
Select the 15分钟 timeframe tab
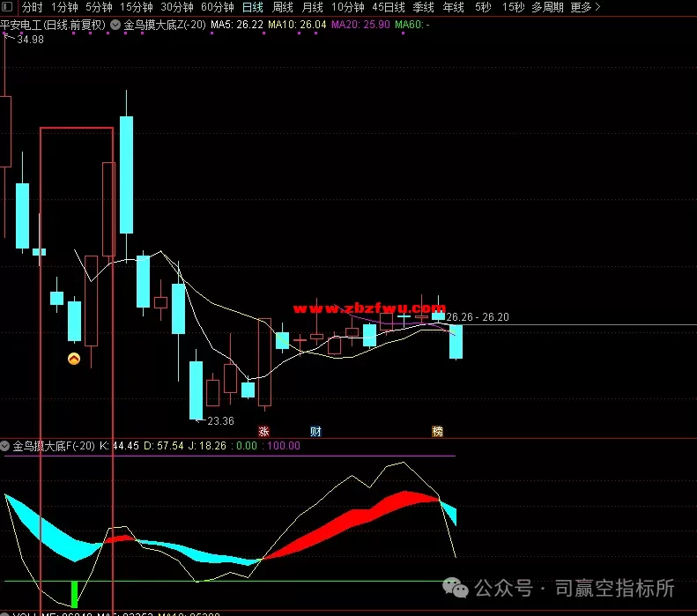click(x=136, y=7)
